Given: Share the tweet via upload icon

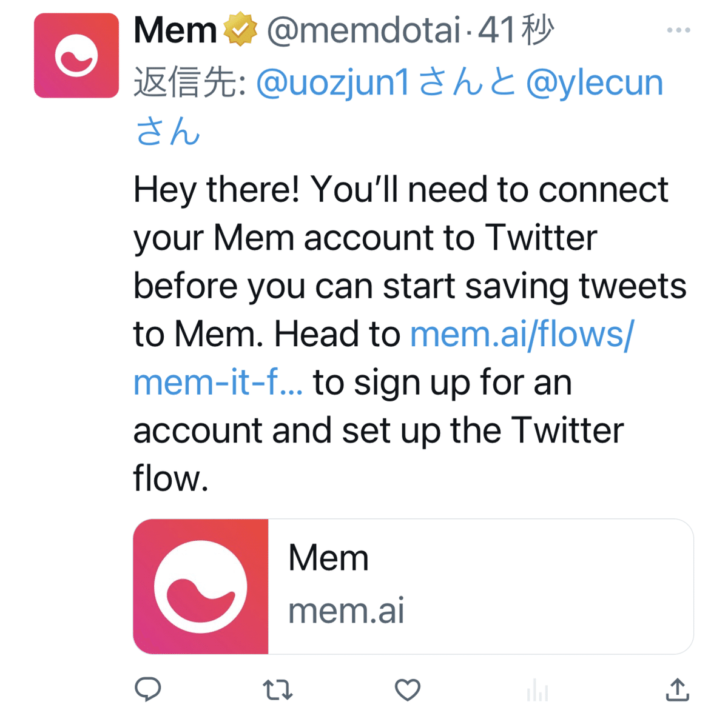Looking at the screenshot, I should (677, 689).
